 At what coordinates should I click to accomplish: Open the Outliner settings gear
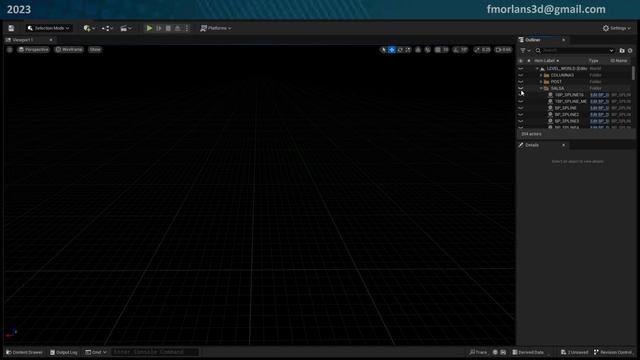(630, 51)
